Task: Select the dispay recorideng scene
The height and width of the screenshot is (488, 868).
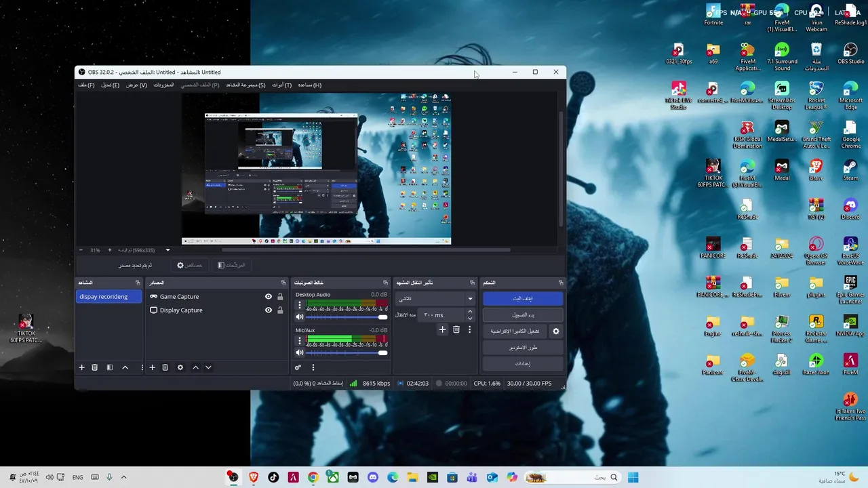Action: coord(109,297)
